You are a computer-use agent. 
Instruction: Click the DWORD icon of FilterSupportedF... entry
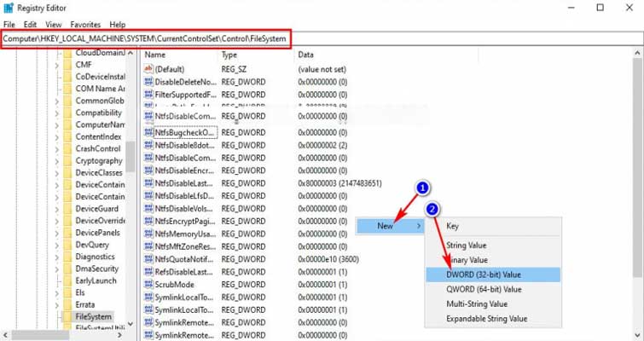(x=148, y=95)
